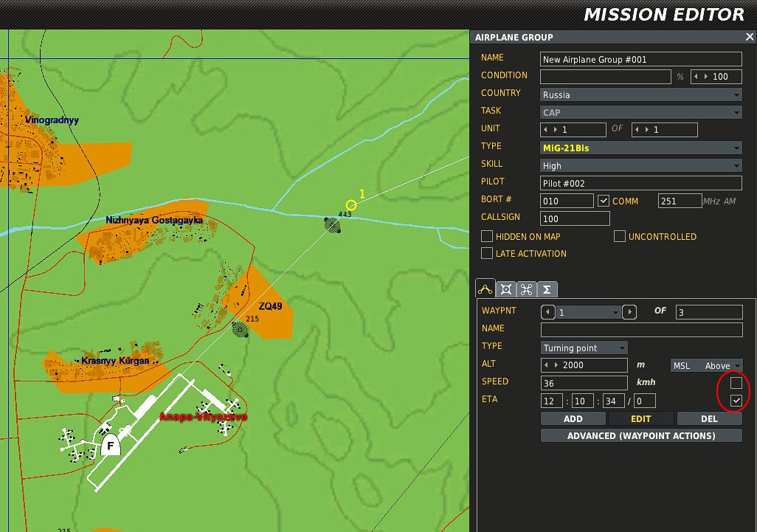Toggle the COMM checkbox
The image size is (757, 532).
point(603,201)
